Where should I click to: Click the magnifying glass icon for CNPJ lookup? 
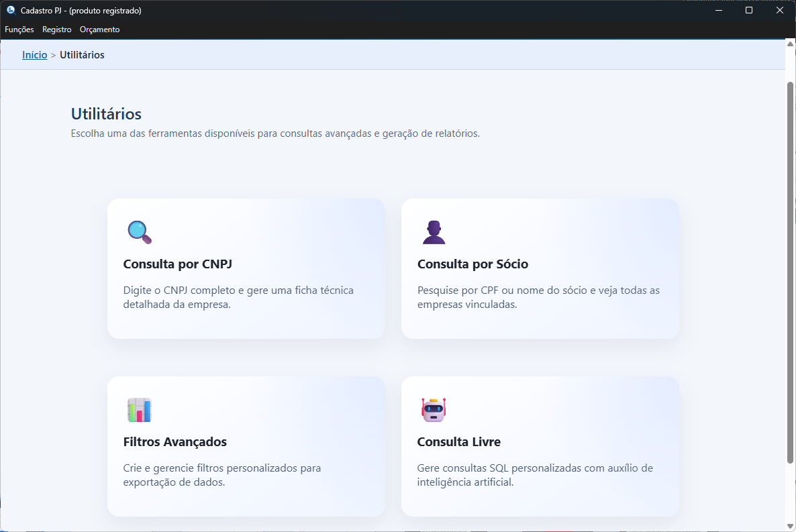[140, 232]
